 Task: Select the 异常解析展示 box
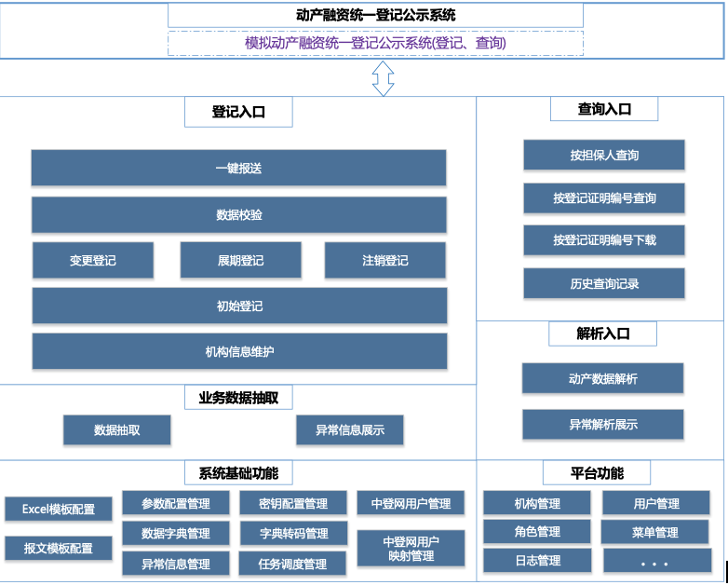point(602,425)
